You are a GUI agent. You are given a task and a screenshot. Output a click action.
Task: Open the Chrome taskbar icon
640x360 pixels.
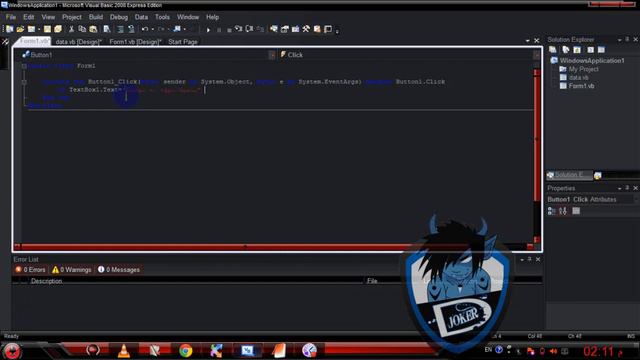(x=186, y=350)
